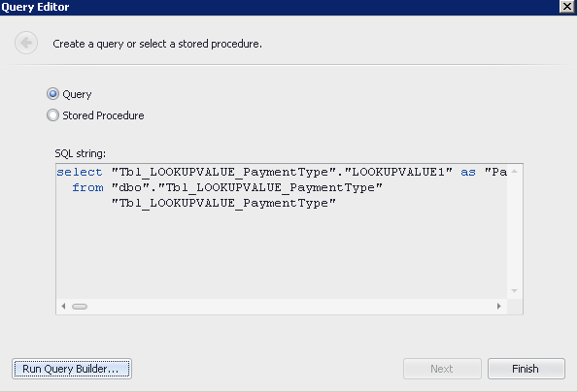Select the Query radio button

[52, 94]
